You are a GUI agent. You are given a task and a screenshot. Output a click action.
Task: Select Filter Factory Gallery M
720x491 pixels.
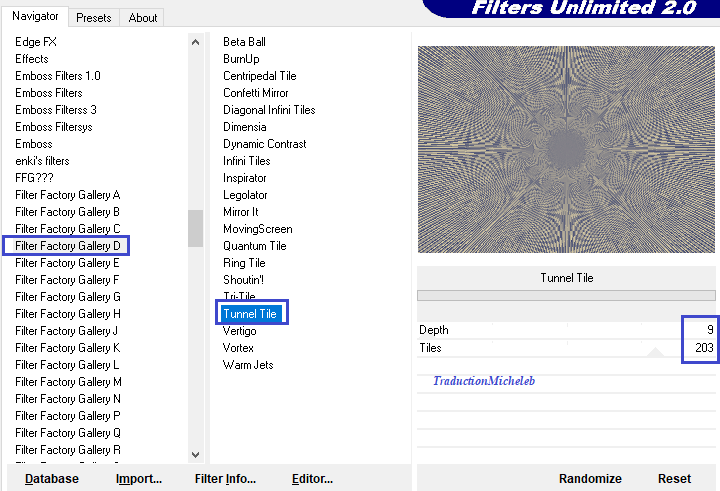(x=68, y=382)
